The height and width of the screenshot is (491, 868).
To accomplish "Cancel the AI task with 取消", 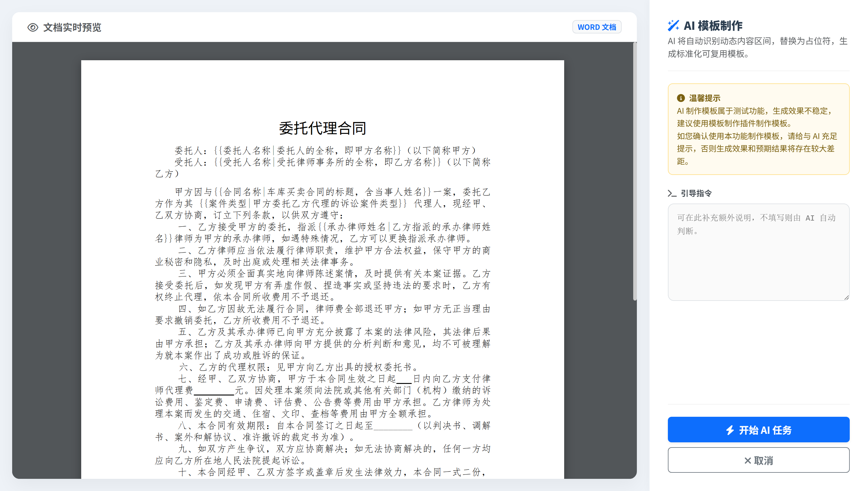I will (759, 460).
